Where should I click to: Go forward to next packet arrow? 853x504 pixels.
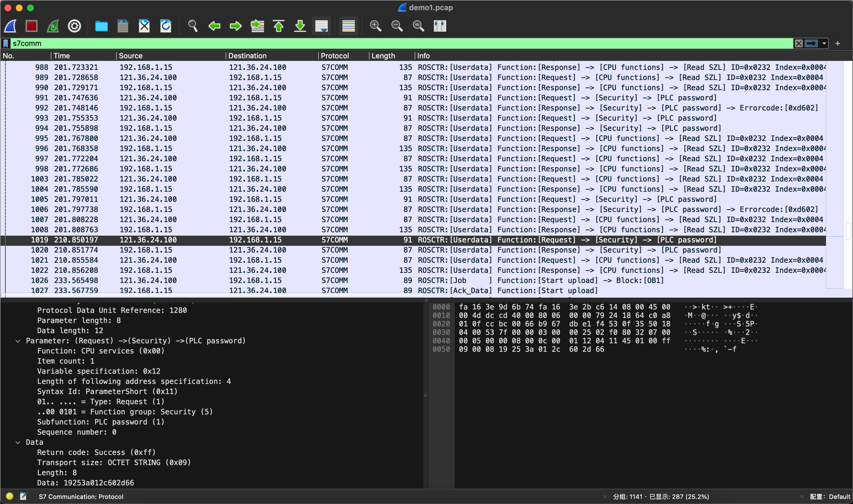(236, 26)
